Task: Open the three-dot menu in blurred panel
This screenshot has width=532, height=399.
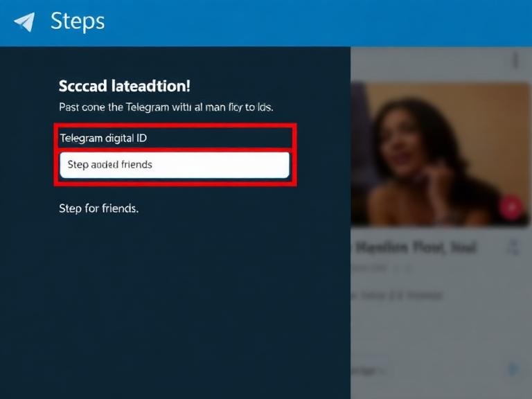Action: pyautogui.click(x=515, y=60)
